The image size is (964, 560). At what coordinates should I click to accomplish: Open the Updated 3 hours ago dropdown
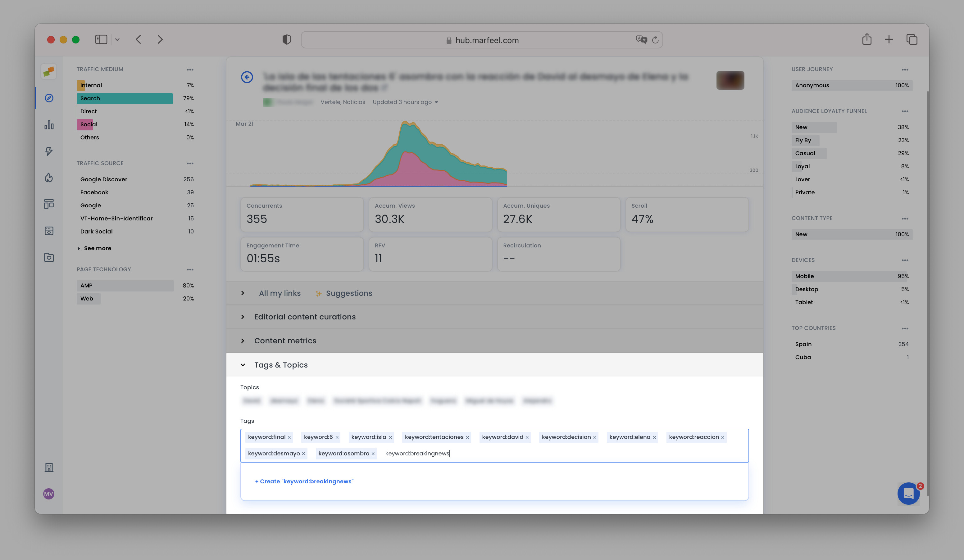pyautogui.click(x=405, y=102)
